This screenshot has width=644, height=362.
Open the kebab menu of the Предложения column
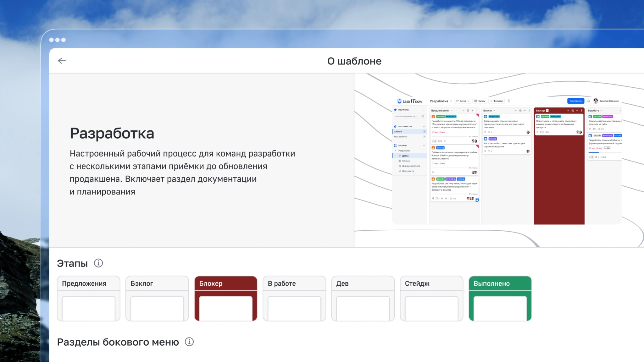[477, 111]
